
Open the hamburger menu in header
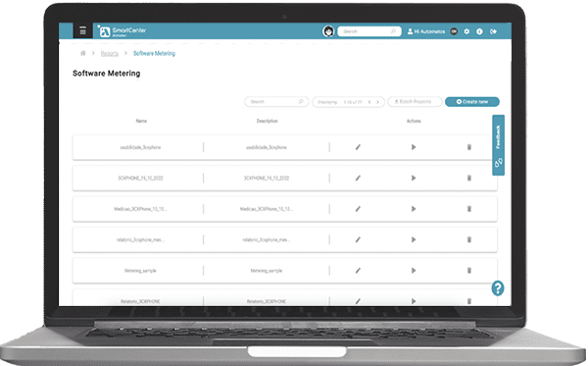tap(83, 30)
